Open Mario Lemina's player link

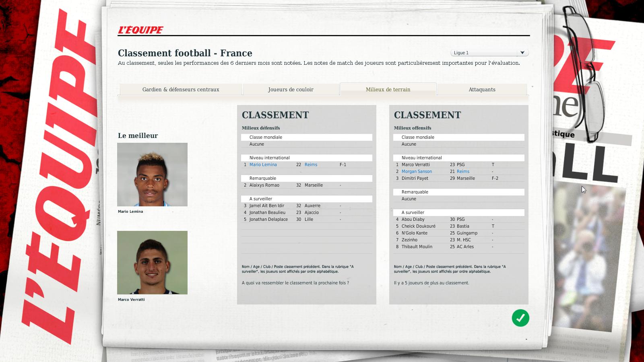coord(263,165)
